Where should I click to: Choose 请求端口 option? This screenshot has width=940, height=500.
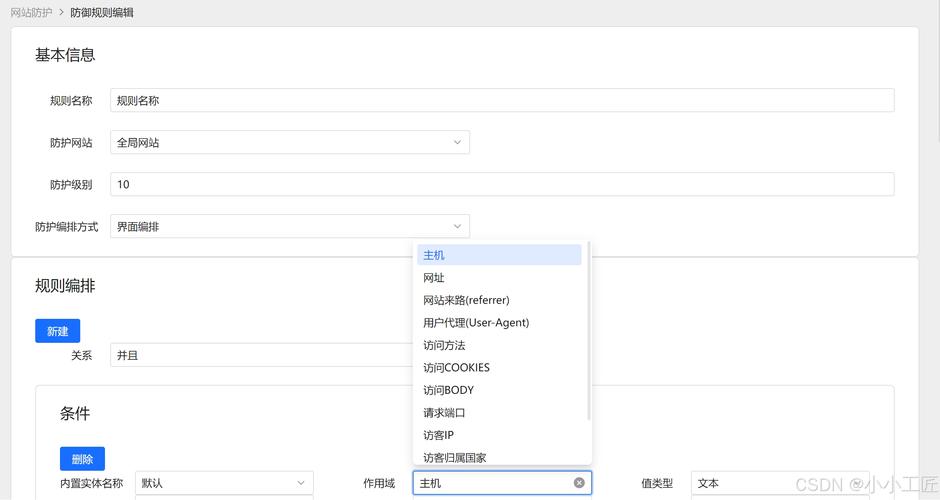point(499,412)
